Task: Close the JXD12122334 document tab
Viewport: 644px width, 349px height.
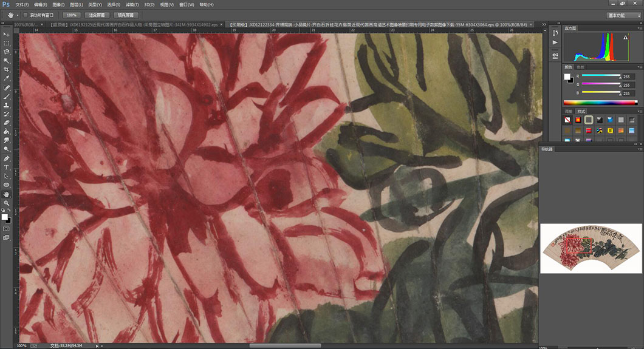Action: (x=530, y=25)
